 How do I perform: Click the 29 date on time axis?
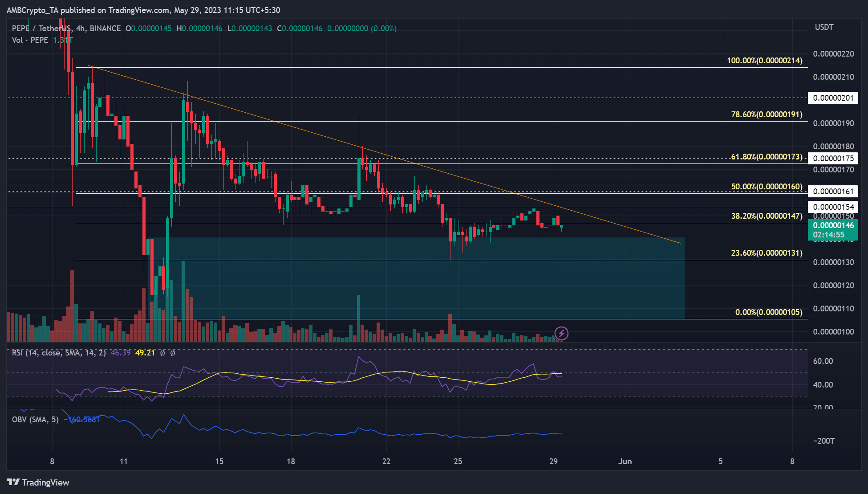point(553,461)
